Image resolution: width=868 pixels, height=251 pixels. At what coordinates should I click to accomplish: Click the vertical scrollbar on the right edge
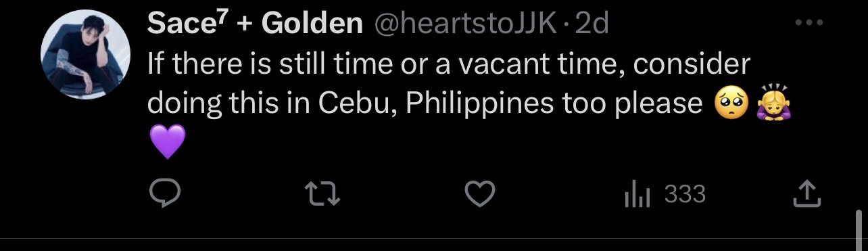[859, 229]
